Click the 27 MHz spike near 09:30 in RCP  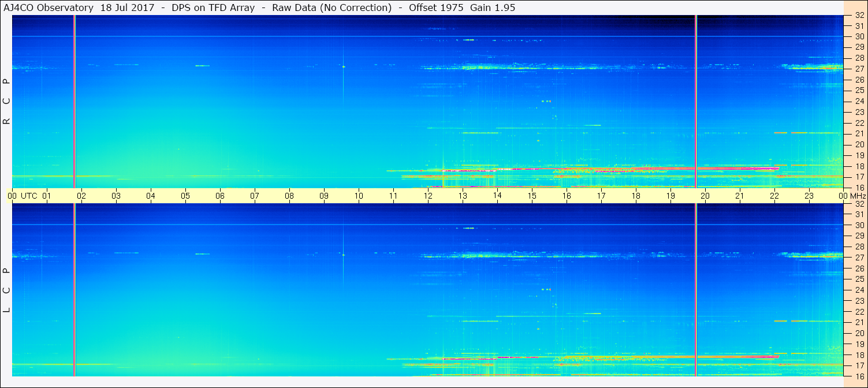point(343,66)
